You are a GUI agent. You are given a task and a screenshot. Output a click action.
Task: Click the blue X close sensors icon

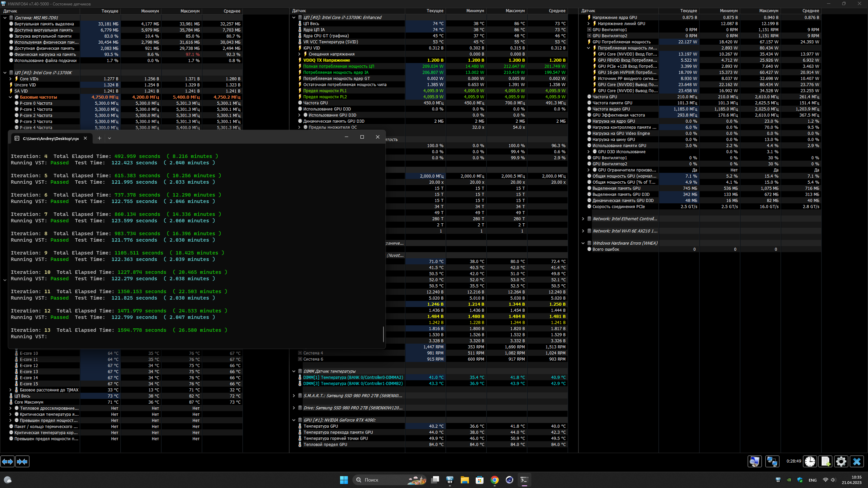(x=857, y=461)
